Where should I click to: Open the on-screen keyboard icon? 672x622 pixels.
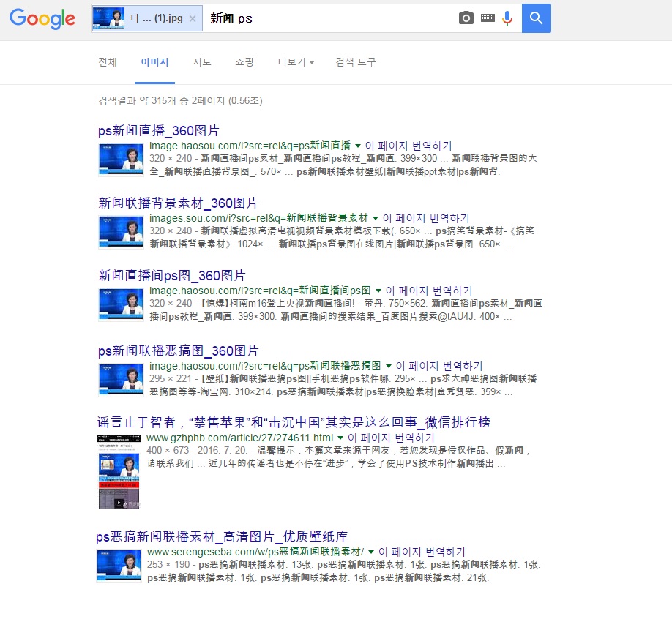click(x=488, y=18)
